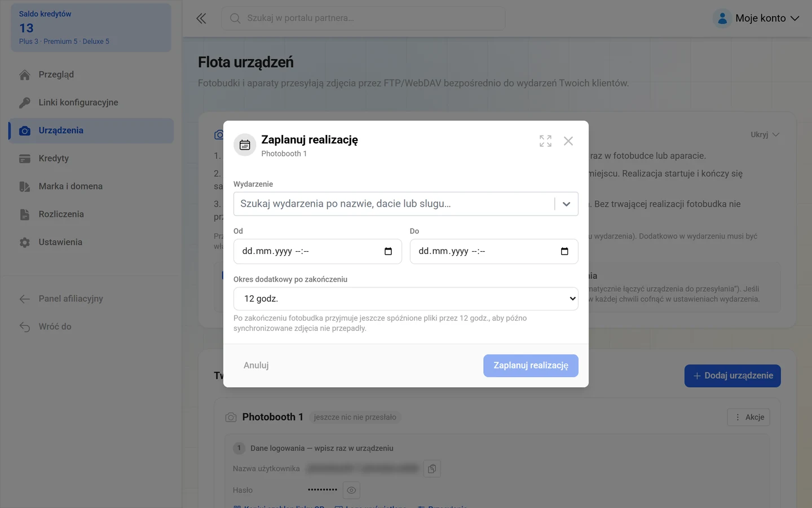Click the Zaplanuj realizację submit button
Image resolution: width=812 pixels, height=508 pixels.
(531, 366)
